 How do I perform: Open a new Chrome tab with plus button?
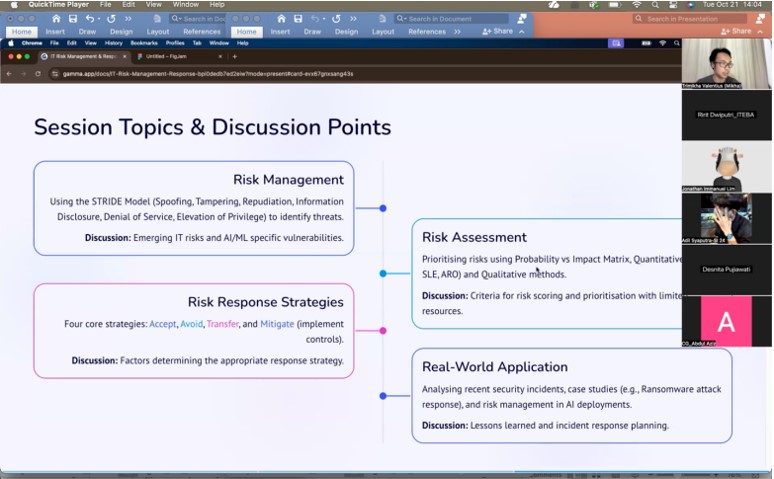[x=235, y=57]
